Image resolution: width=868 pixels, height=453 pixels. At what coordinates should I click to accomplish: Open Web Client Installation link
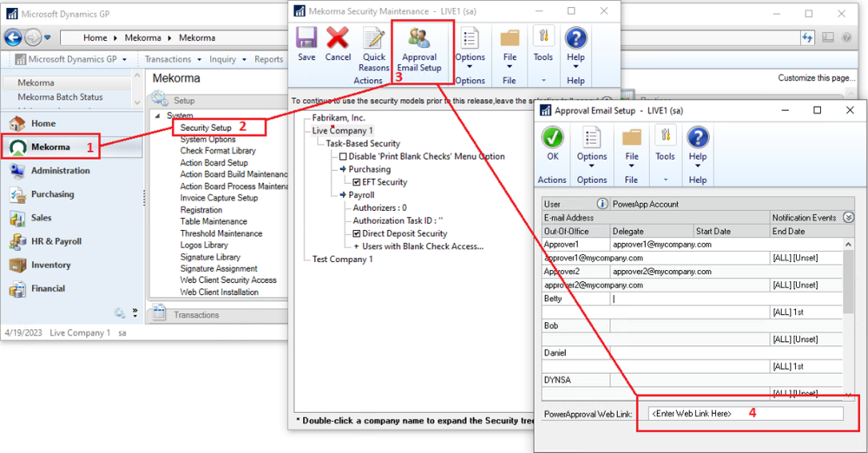(x=219, y=292)
